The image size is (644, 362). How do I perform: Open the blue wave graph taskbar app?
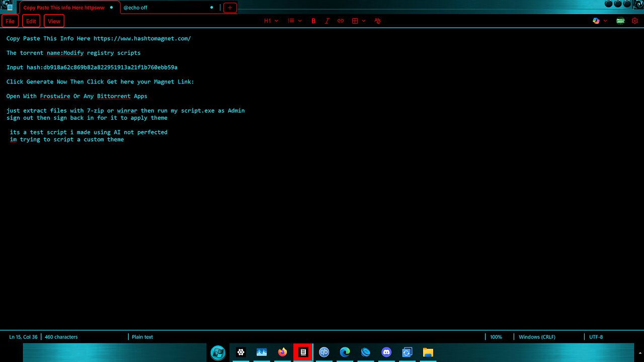[x=262, y=352]
